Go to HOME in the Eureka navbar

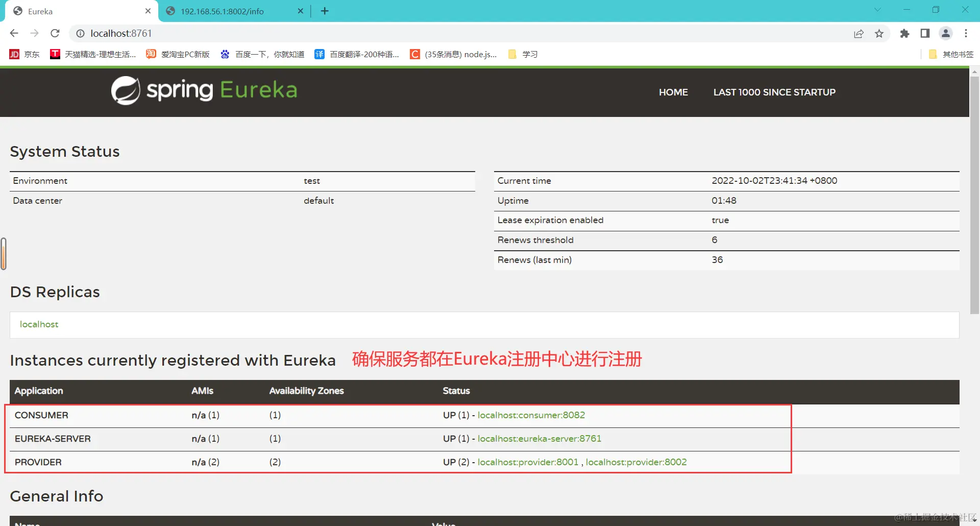tap(673, 92)
